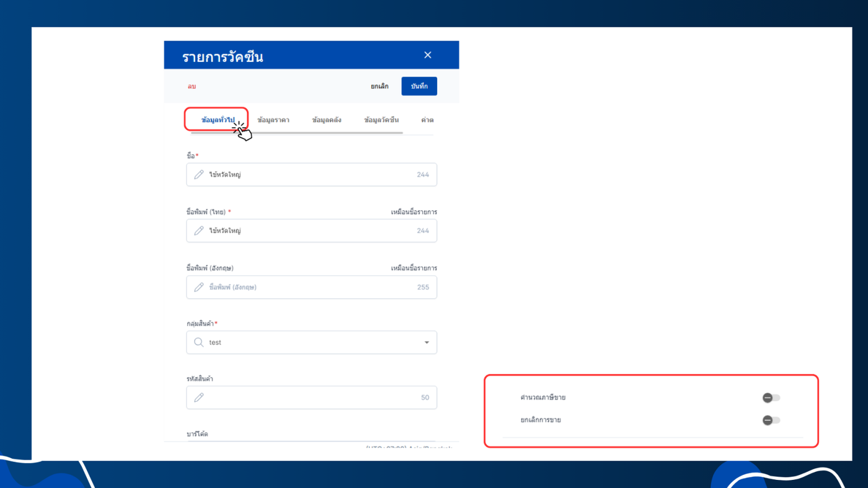
Task: Close the รายการวัคซีน dialog with the X
Action: 428,55
